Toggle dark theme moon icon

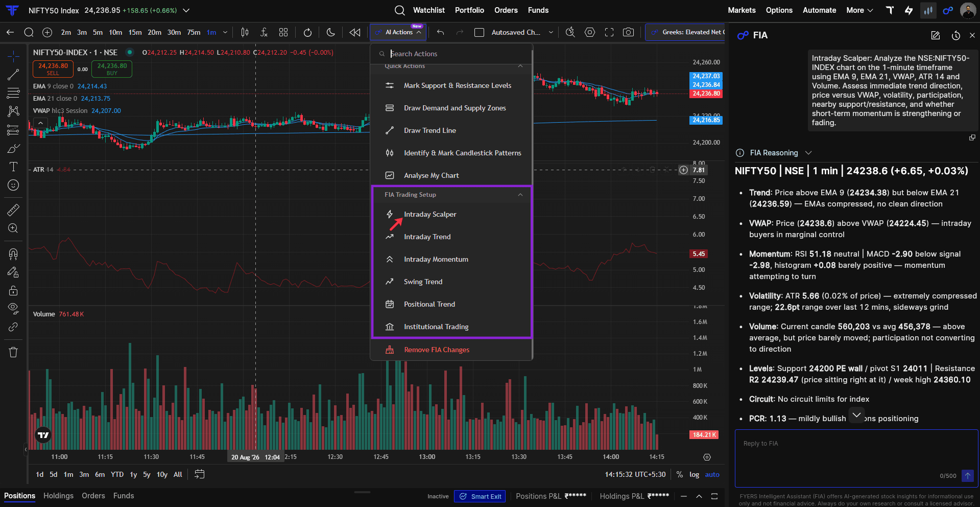331,32
